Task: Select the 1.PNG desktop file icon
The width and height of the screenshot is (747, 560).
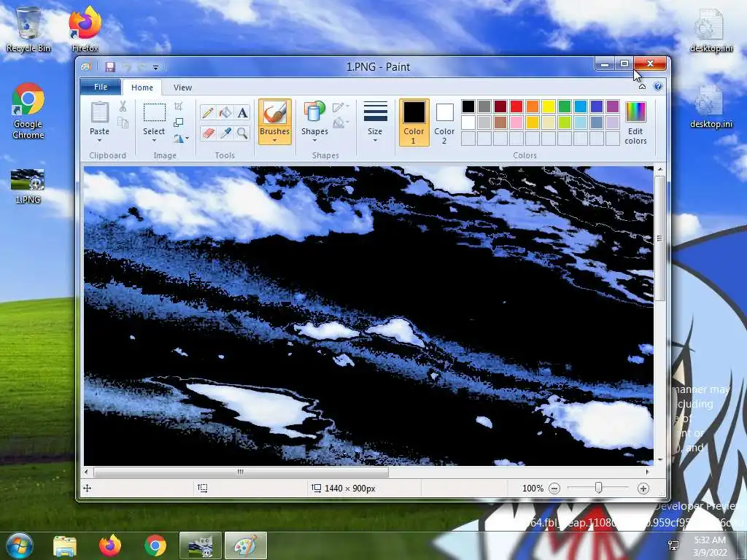Action: tap(28, 187)
